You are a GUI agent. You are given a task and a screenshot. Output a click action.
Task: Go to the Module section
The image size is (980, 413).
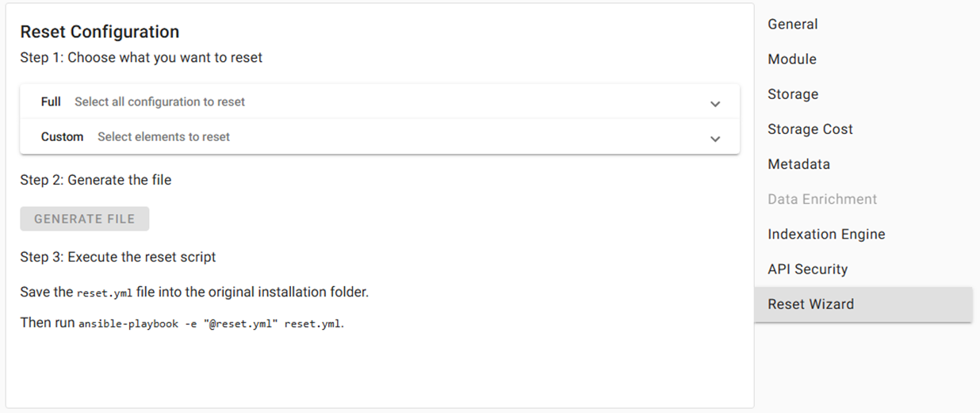point(792,59)
